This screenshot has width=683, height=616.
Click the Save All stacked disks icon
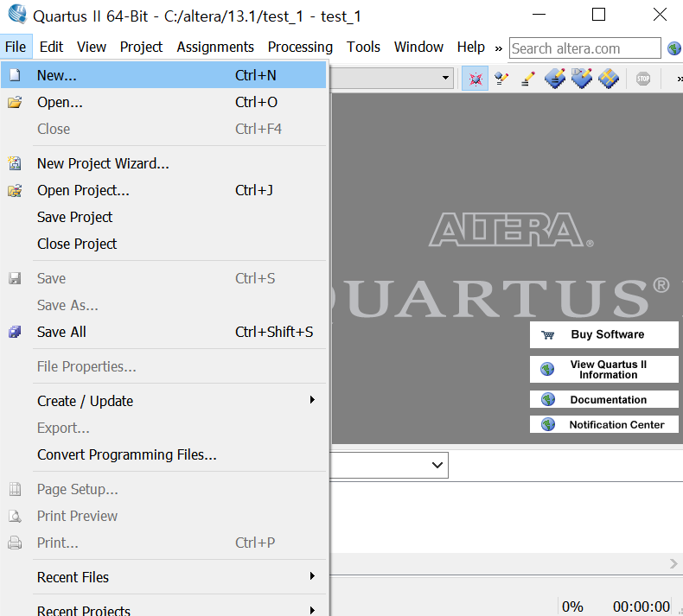pos(15,332)
